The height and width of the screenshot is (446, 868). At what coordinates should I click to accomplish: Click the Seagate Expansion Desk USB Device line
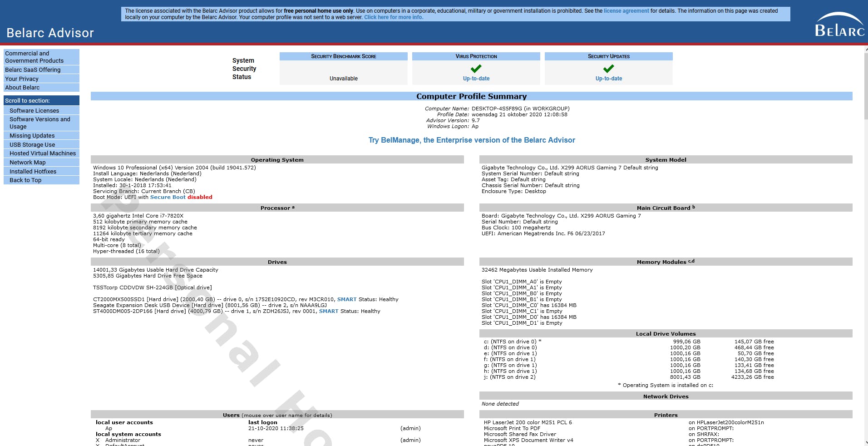210,305
